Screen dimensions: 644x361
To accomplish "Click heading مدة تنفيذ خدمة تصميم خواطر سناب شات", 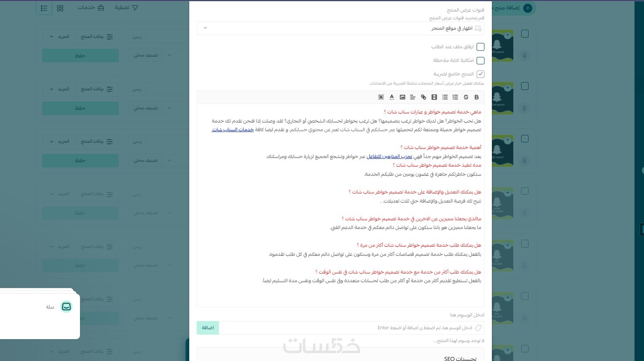I will (437, 165).
